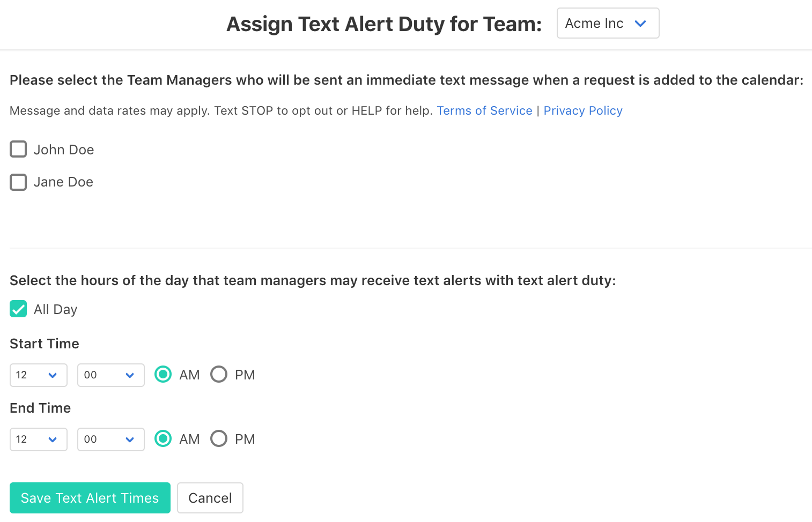Select AM for End Time

click(x=163, y=438)
